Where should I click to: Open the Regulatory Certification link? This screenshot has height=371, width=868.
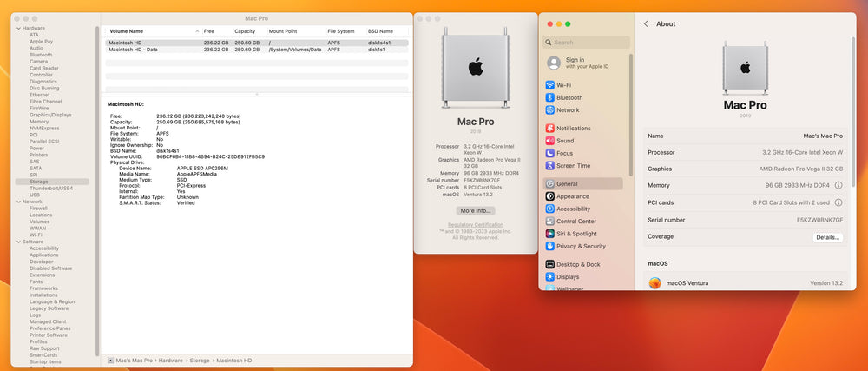476,225
